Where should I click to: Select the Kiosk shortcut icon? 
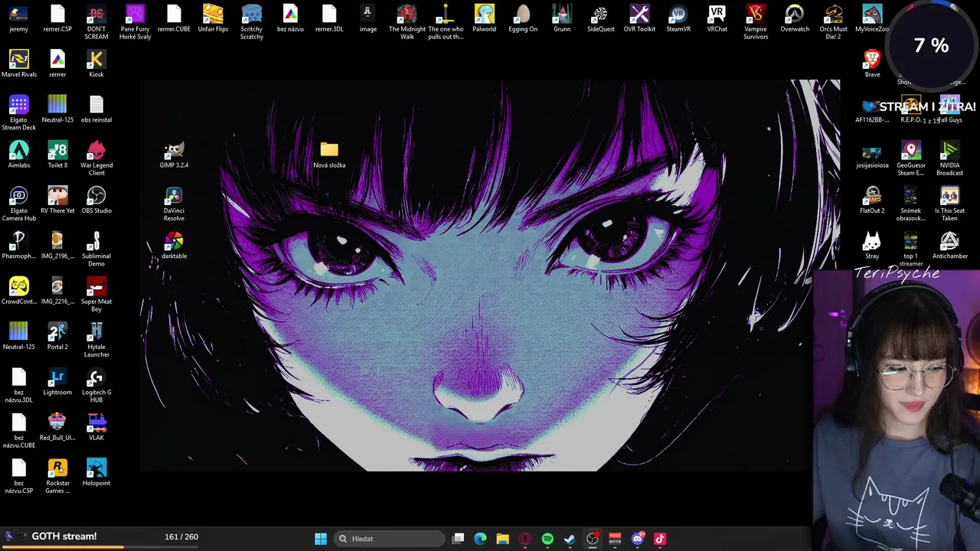(96, 64)
